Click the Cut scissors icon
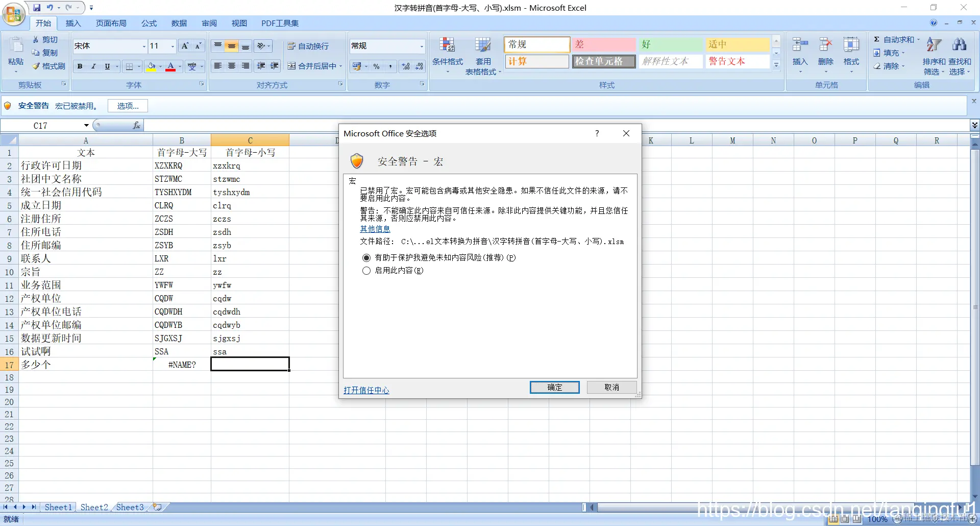 click(35, 40)
